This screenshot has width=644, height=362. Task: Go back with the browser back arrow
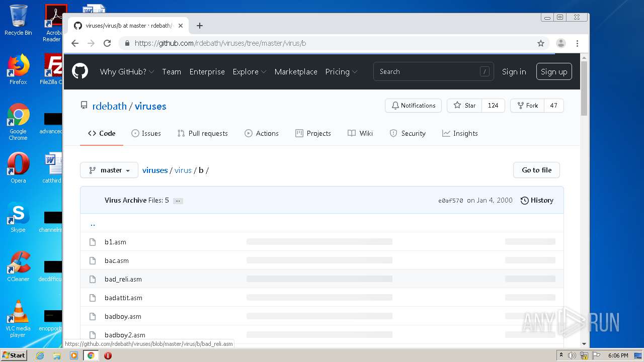tap(75, 43)
